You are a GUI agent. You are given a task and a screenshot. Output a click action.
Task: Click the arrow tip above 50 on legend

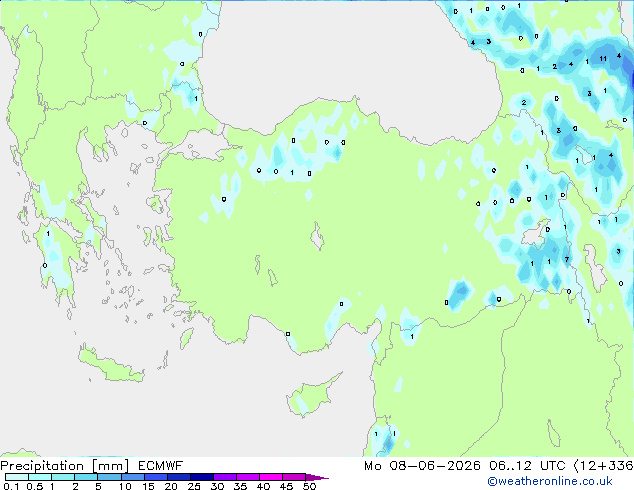[317, 477]
